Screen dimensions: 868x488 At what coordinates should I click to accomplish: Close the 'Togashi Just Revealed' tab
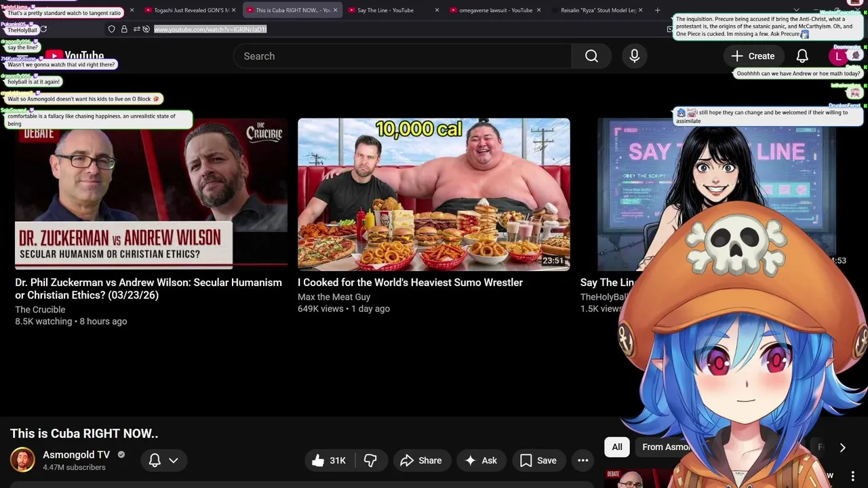tap(233, 10)
